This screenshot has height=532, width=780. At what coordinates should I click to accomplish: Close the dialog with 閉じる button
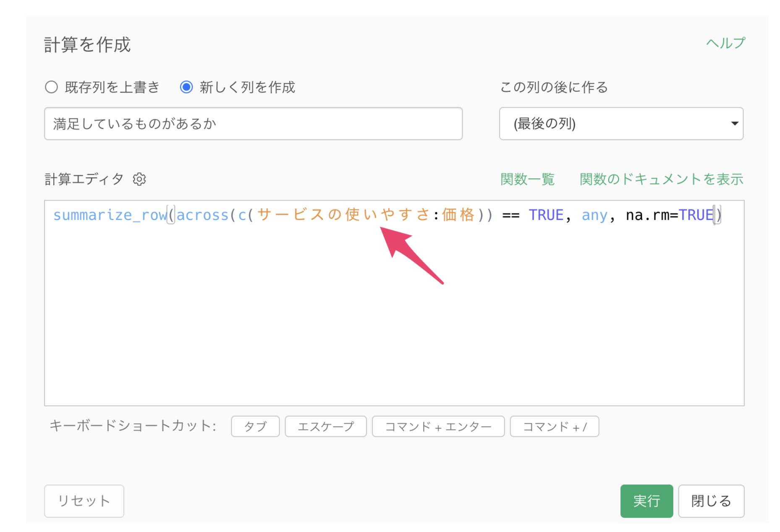click(x=711, y=501)
